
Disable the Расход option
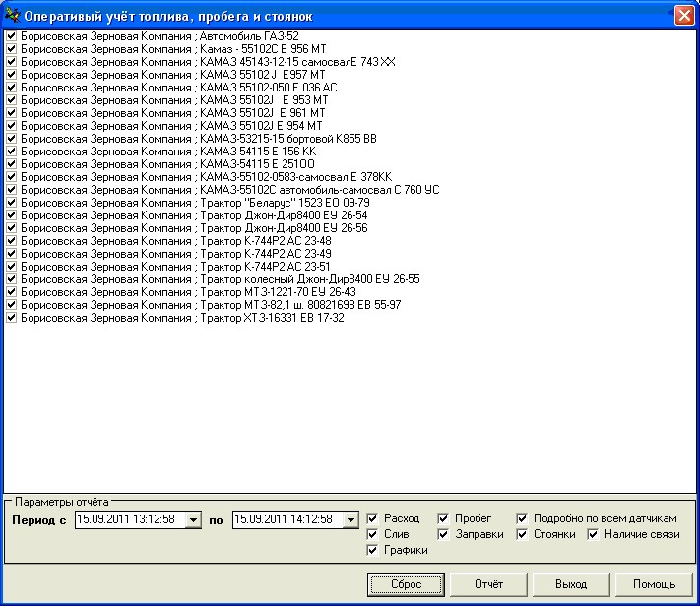[x=373, y=518]
